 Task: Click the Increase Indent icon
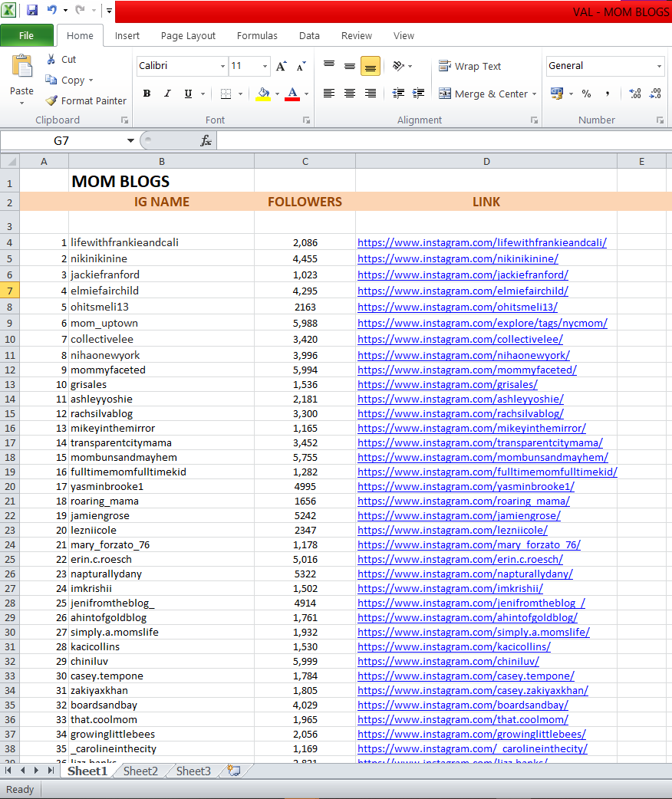tap(419, 94)
